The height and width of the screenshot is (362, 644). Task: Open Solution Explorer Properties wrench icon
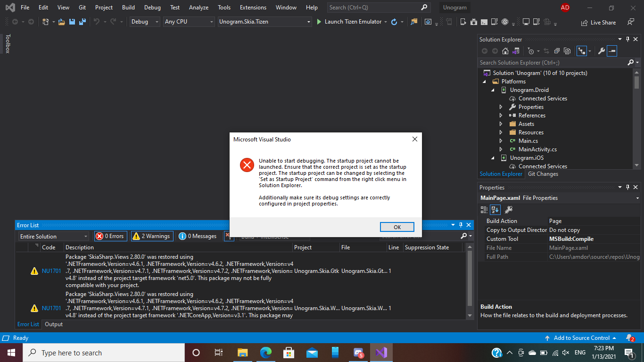[602, 51]
